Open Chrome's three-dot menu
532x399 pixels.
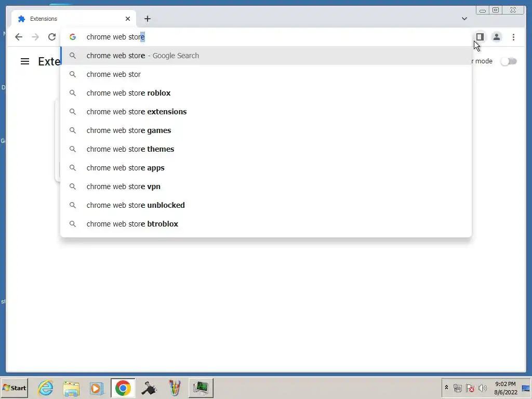tap(513, 37)
